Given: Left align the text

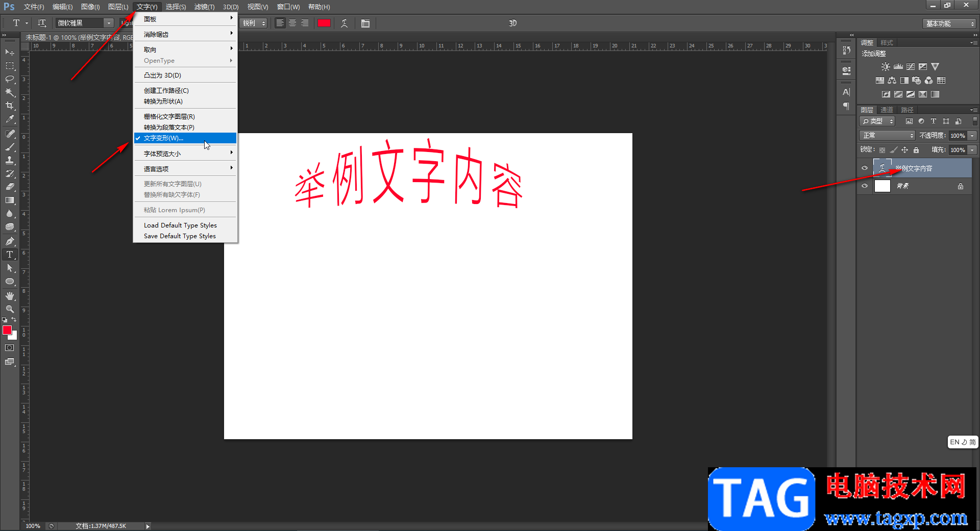Looking at the screenshot, I should tap(280, 23).
